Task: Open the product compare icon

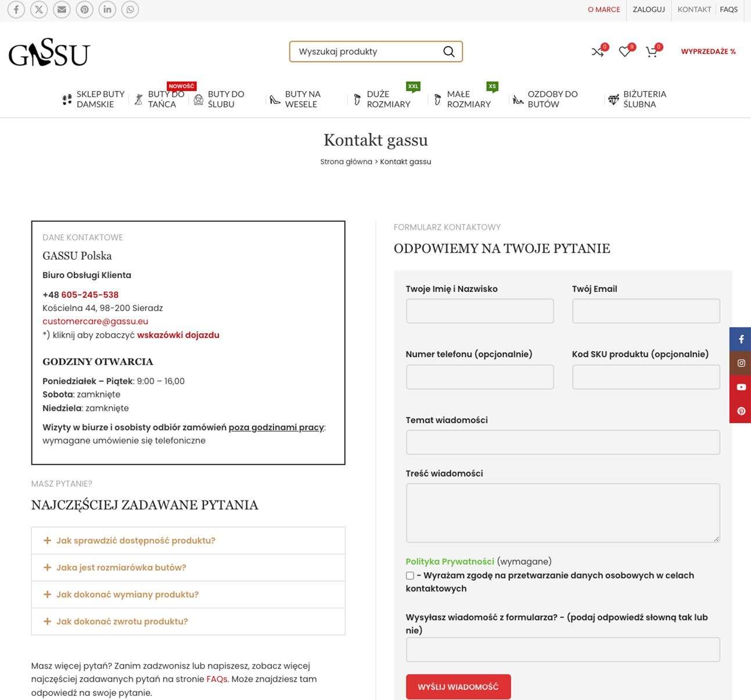Action: coord(598,52)
